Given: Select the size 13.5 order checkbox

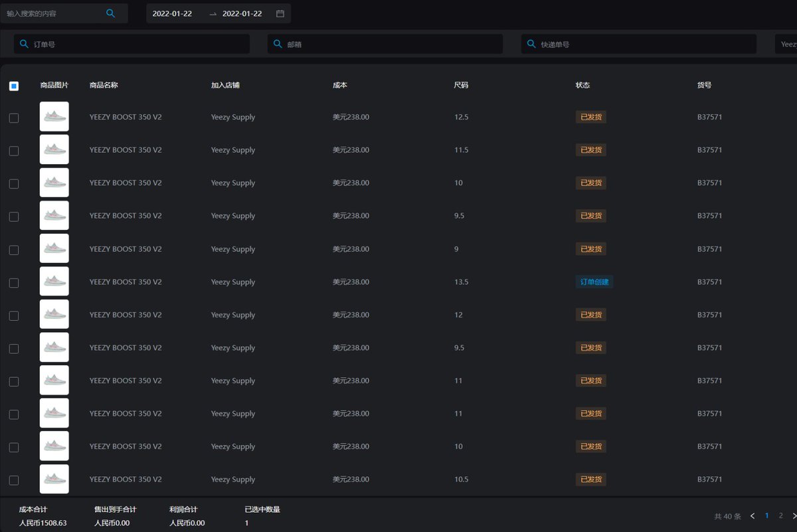Looking at the screenshot, I should [14, 282].
